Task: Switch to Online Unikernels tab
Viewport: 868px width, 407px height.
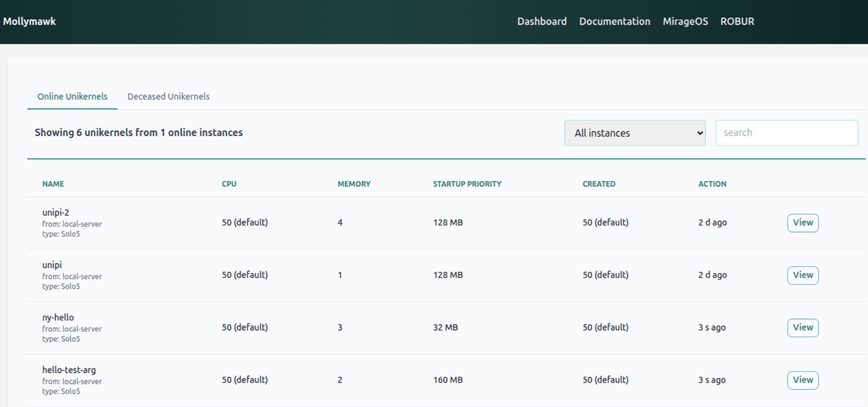Action: 72,96
